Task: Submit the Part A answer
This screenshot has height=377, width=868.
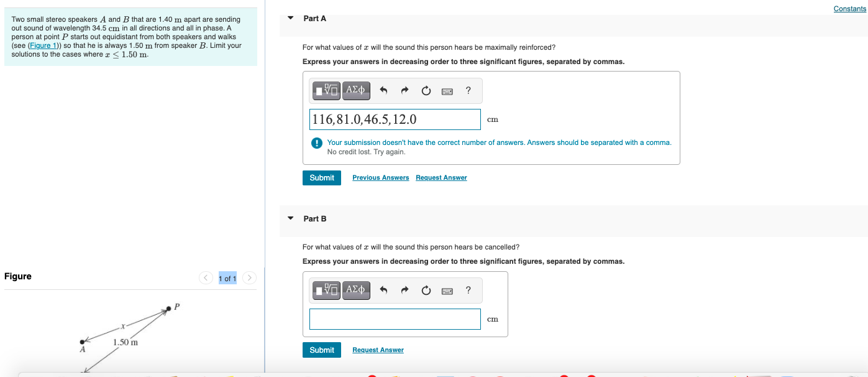Action: pos(322,177)
